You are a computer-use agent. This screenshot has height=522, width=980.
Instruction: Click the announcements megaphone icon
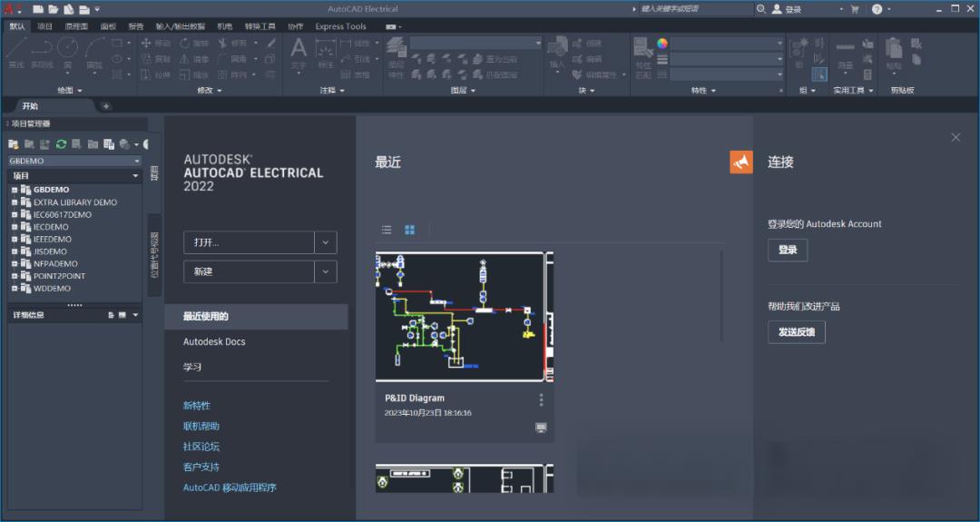pos(741,162)
